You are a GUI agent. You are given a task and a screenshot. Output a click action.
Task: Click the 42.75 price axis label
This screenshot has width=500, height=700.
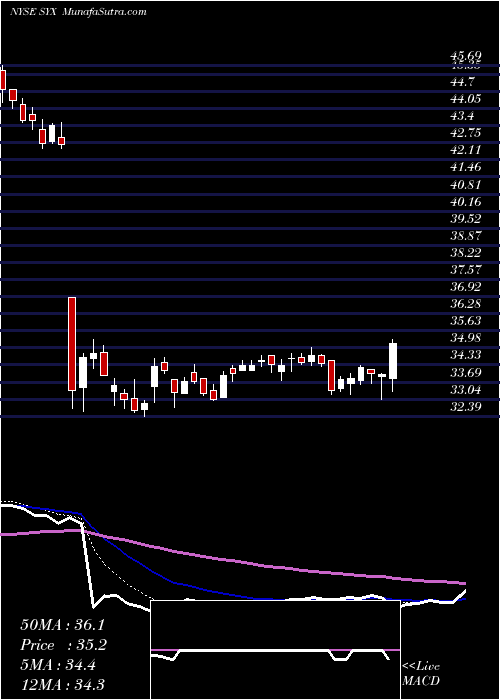(x=466, y=133)
